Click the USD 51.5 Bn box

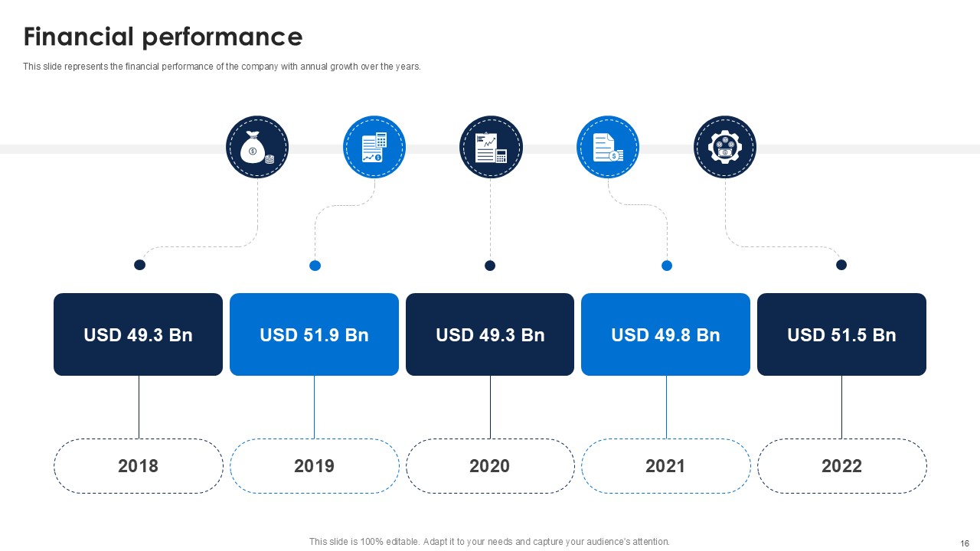click(x=841, y=334)
